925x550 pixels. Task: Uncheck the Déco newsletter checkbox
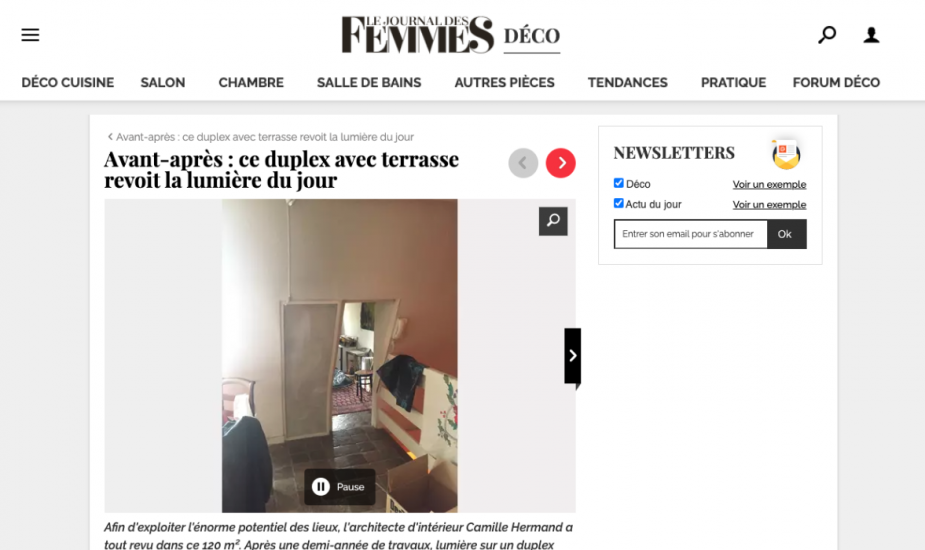pos(618,183)
